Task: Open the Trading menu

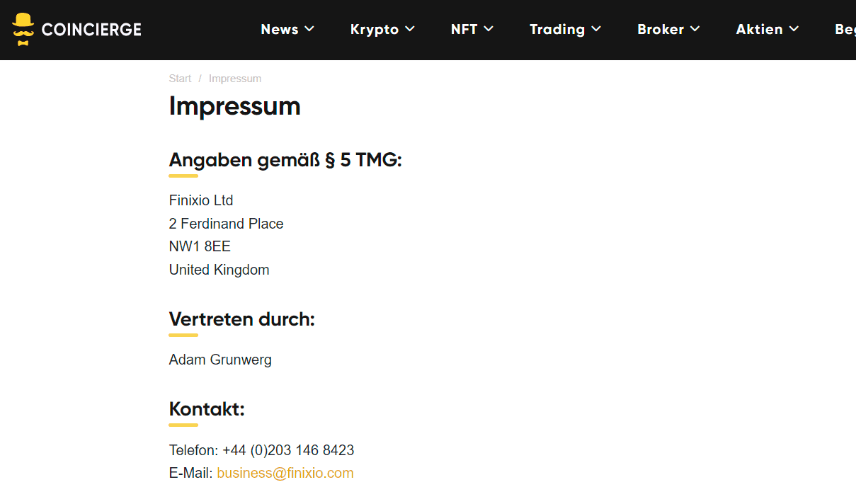Action: point(557,29)
